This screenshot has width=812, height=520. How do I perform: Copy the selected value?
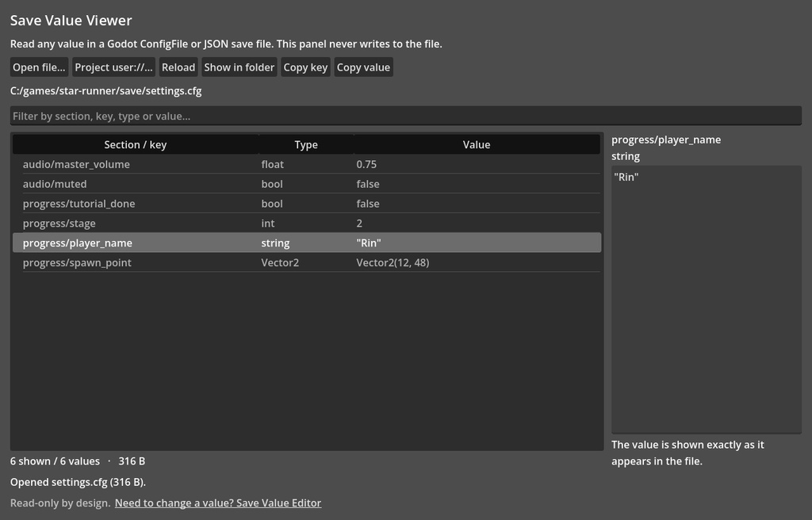pos(363,67)
